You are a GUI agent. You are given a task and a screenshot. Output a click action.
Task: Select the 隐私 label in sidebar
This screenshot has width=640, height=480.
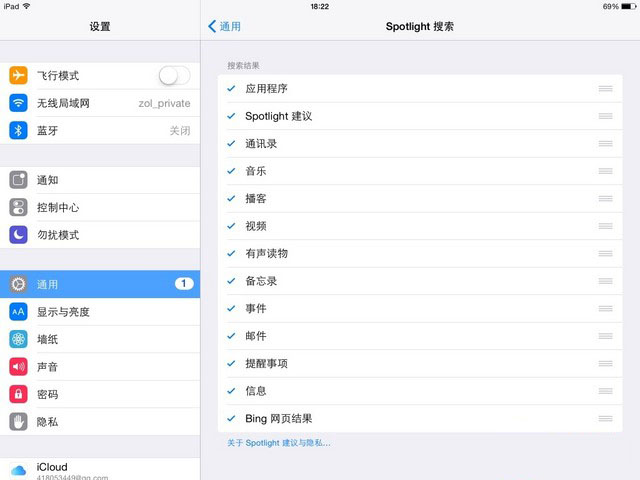[x=47, y=422]
